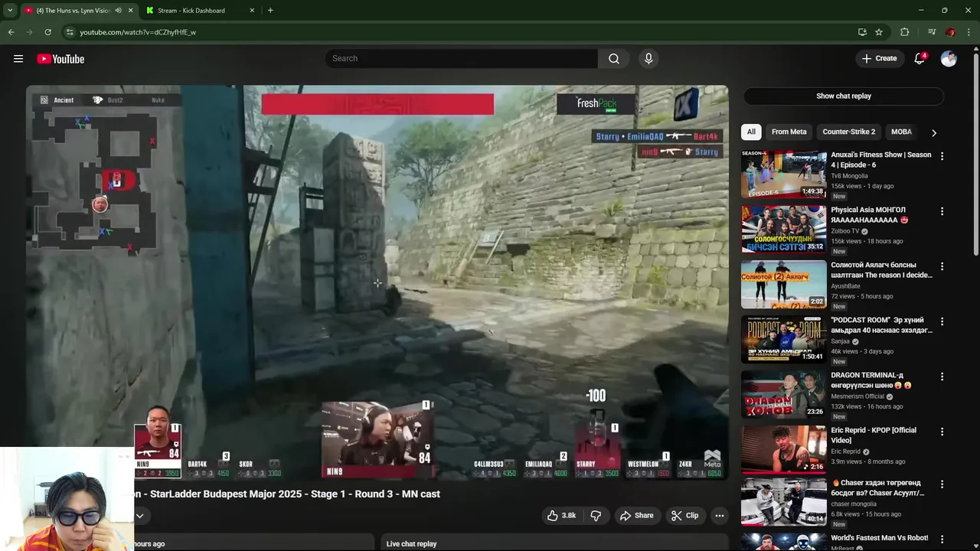Select the MOBA filter chip
Image resolution: width=980 pixels, height=551 pixels.
click(x=901, y=132)
